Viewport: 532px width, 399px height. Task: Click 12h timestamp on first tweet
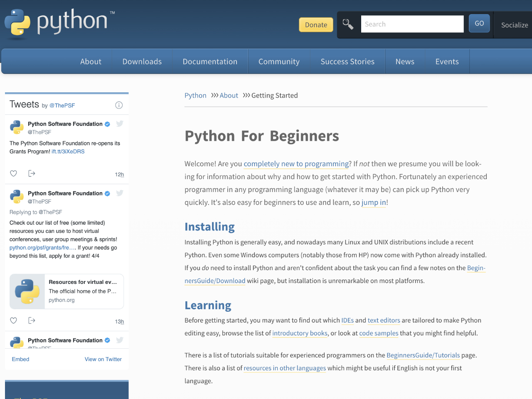click(119, 175)
